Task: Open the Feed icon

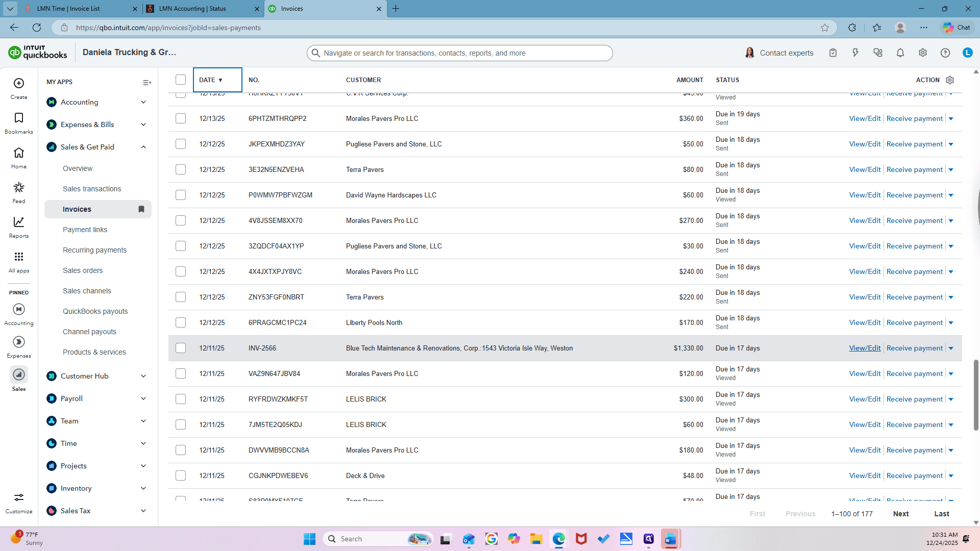Action: tap(19, 187)
